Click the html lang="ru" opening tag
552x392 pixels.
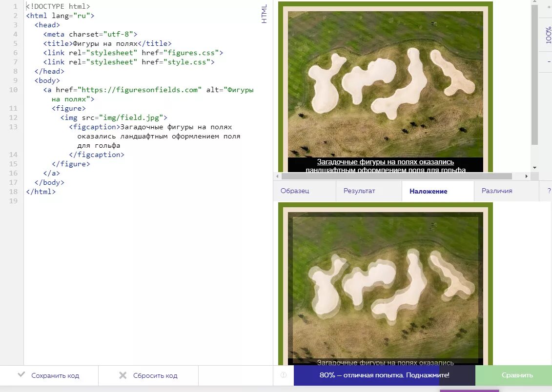(60, 16)
